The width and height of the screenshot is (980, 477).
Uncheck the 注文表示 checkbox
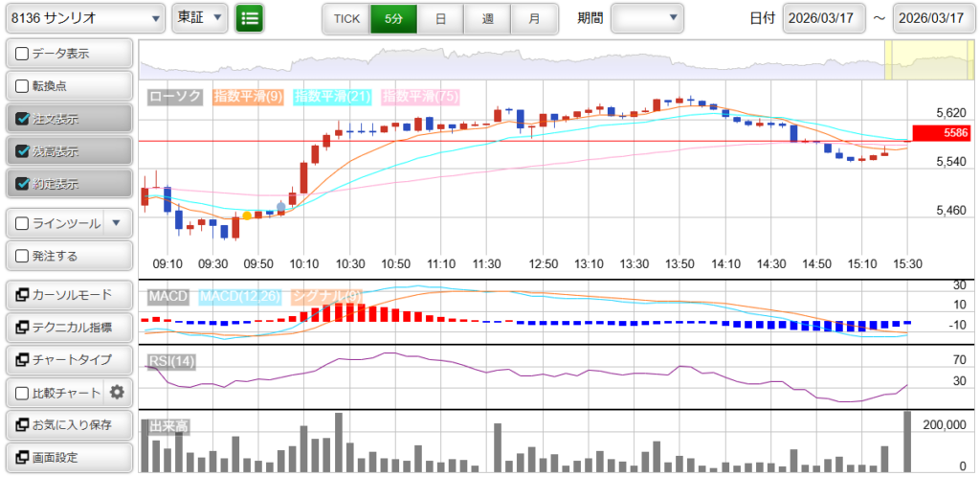pyautogui.click(x=23, y=120)
